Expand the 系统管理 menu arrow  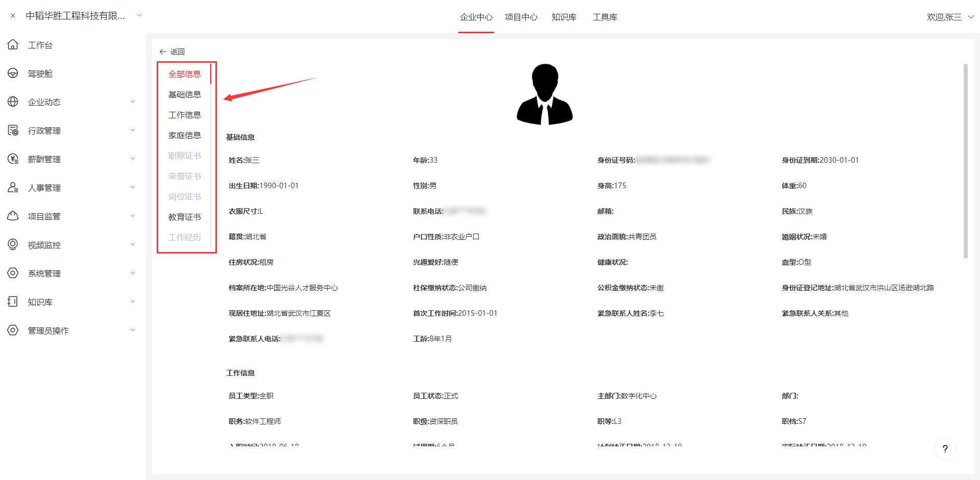[x=133, y=273]
